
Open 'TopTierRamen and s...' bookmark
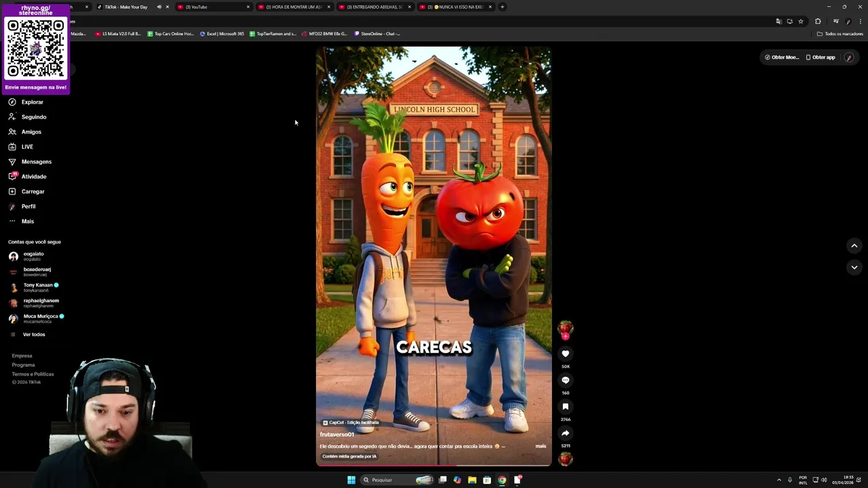coord(273,33)
